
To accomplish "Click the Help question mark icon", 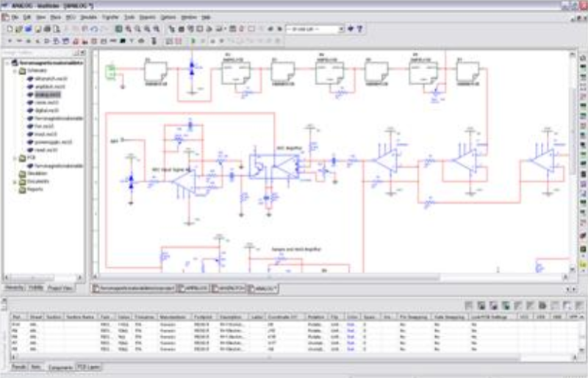I will point(360,29).
